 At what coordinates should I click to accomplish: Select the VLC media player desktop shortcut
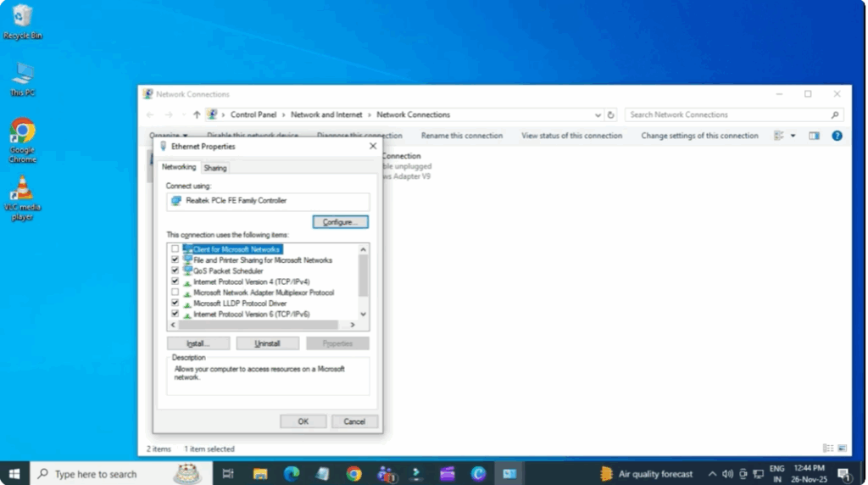tap(22, 198)
